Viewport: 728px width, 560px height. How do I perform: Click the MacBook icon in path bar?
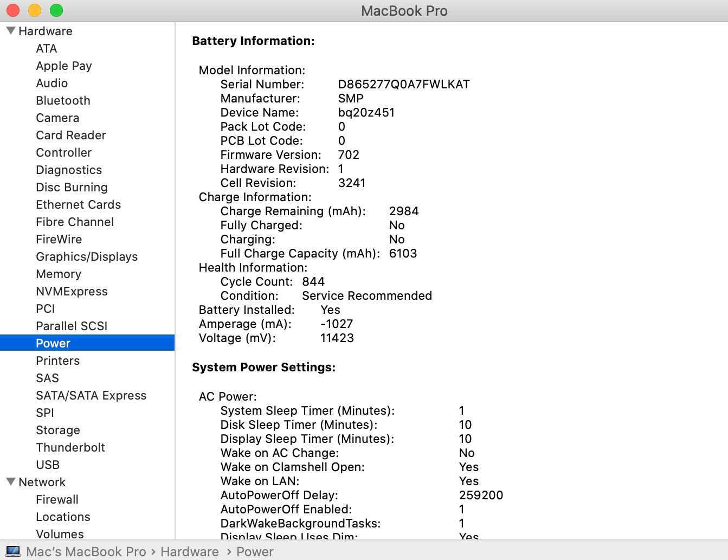coord(12,551)
